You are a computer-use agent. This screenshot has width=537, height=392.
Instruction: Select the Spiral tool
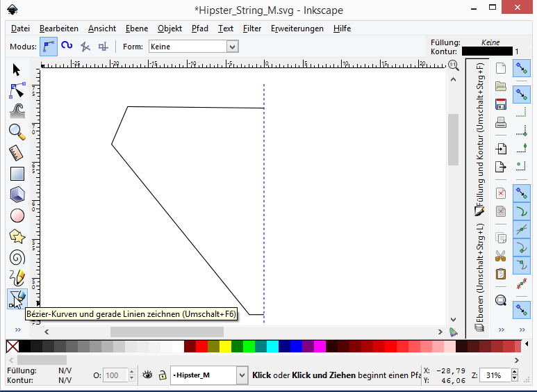[17, 257]
